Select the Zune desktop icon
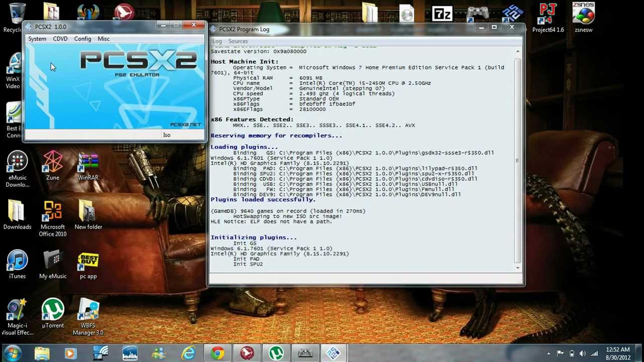644x362 pixels. pyautogui.click(x=53, y=166)
